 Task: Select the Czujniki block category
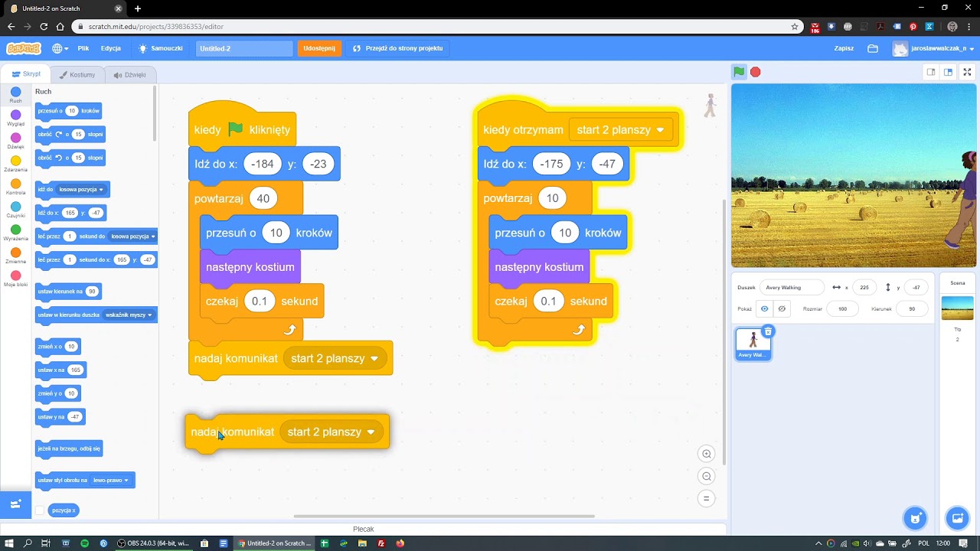click(15, 210)
